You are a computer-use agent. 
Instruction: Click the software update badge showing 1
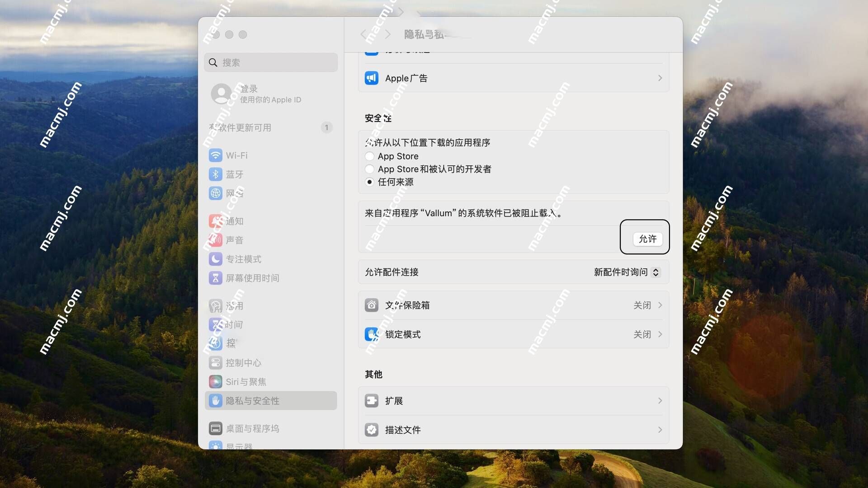pyautogui.click(x=326, y=128)
